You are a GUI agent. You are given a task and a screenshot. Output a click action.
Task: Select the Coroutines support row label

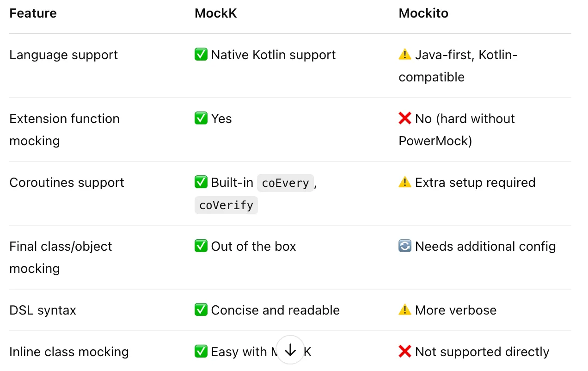pos(67,182)
